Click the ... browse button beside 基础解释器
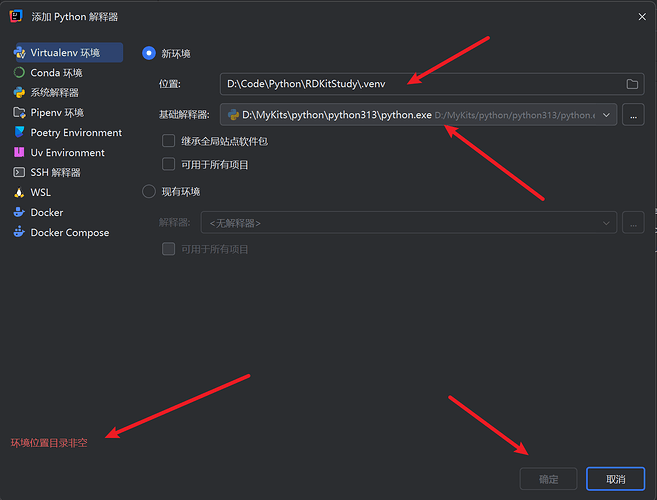This screenshot has width=657, height=500. pos(633,114)
